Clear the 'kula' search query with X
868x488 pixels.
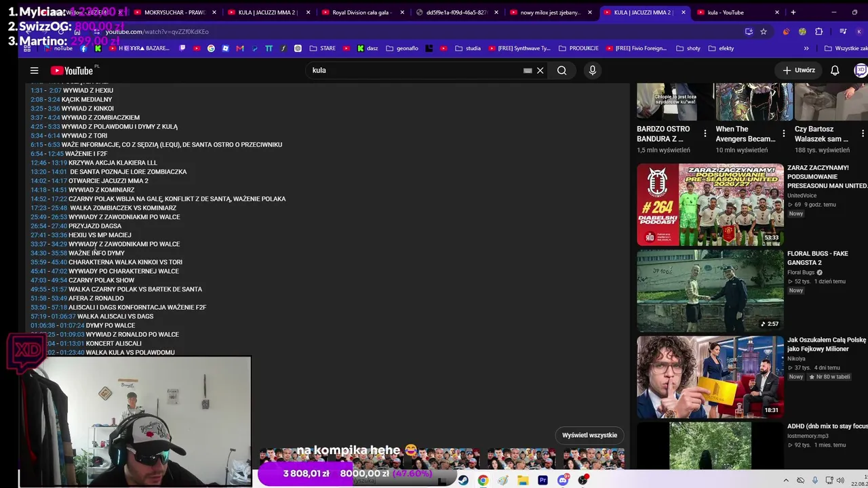pyautogui.click(x=540, y=70)
